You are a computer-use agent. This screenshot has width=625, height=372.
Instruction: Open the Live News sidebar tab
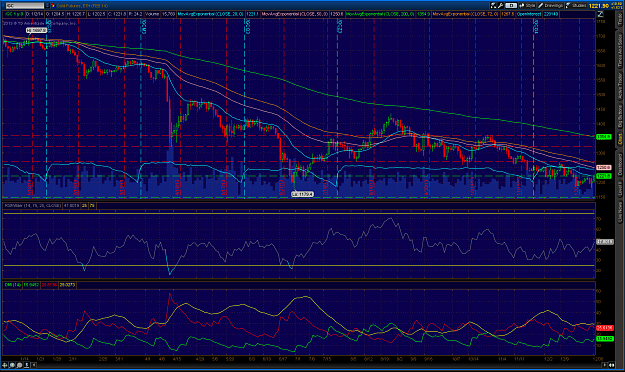(620, 211)
